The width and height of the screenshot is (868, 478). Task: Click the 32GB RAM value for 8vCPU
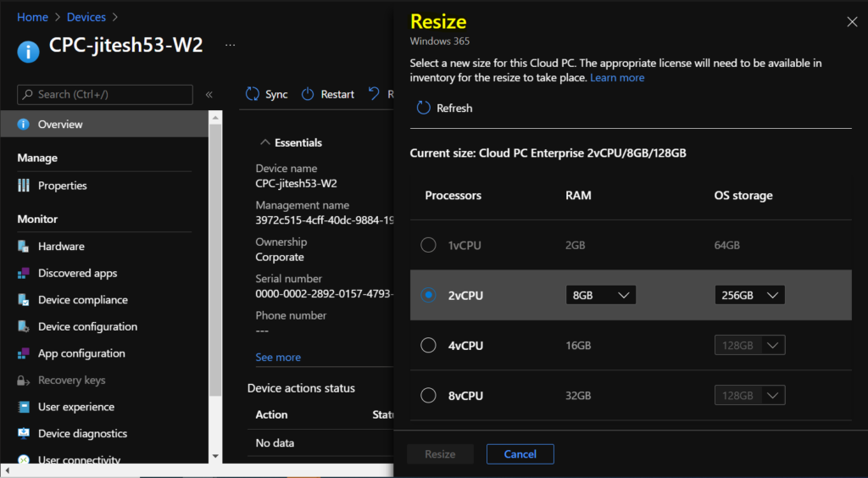(578, 396)
